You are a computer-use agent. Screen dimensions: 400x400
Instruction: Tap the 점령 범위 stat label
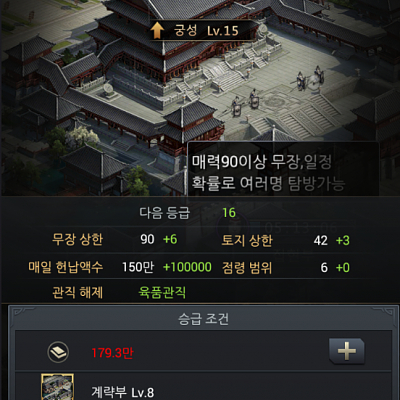click(247, 268)
